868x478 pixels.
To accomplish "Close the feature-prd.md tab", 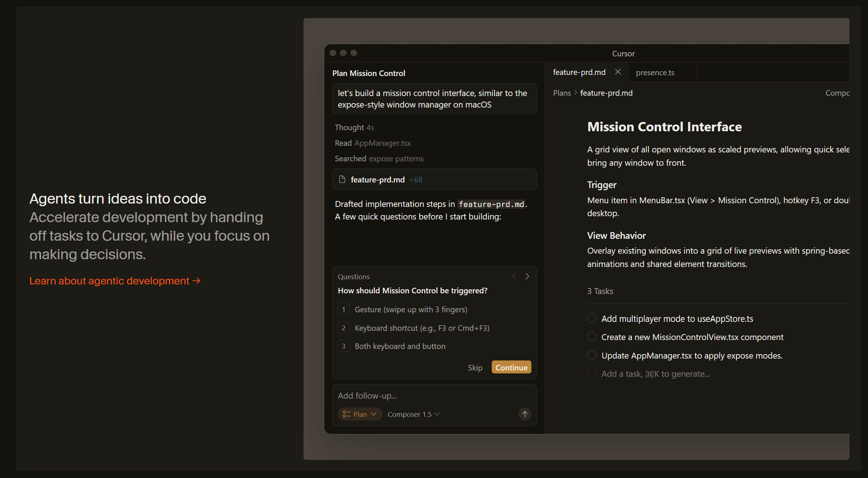I will [618, 72].
